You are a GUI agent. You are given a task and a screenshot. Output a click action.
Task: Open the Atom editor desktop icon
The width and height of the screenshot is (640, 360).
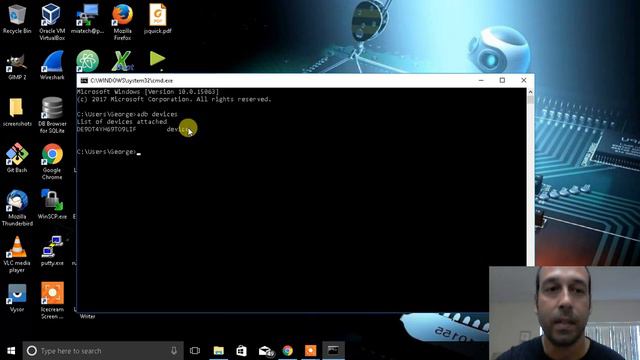coord(87,61)
